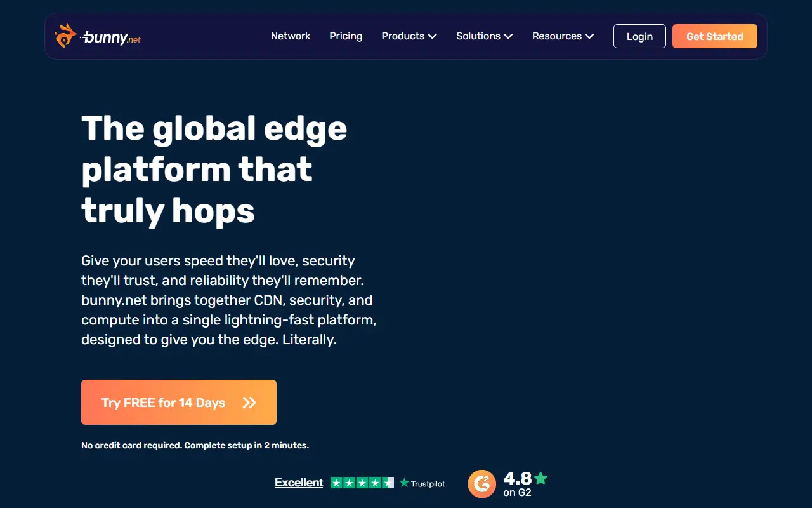Click the 'Give your users speed' paragraph

tap(229, 300)
